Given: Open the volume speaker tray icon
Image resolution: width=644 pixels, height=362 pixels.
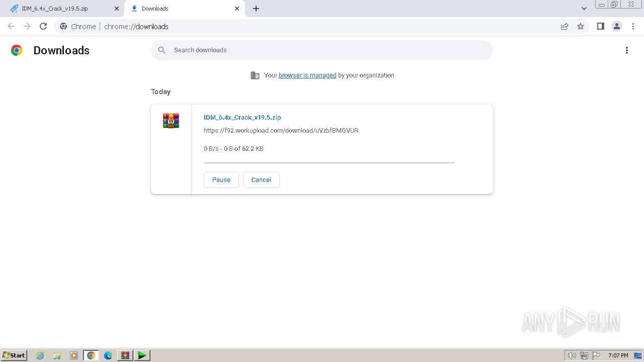Looking at the screenshot, I should tap(572, 355).
